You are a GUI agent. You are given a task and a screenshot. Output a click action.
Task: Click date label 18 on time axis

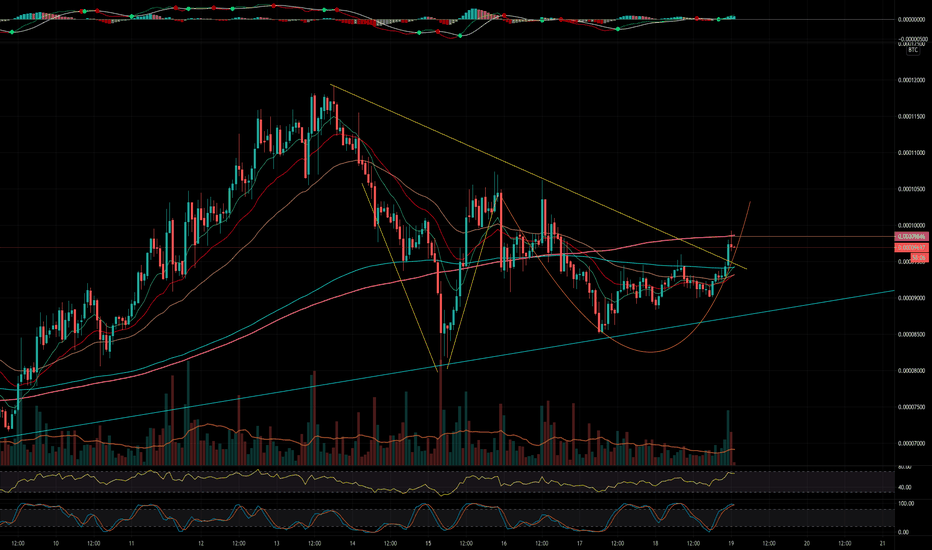(655, 543)
